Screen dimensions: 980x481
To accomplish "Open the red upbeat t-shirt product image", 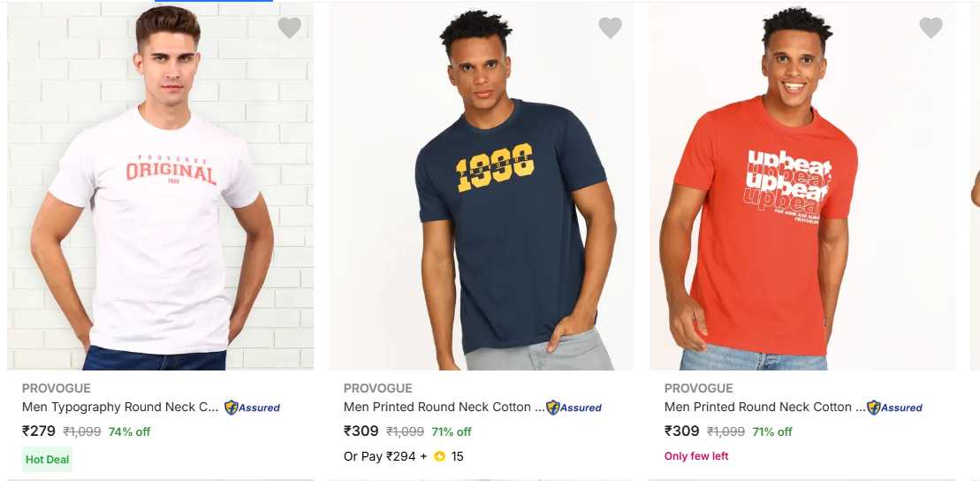I will (x=802, y=186).
